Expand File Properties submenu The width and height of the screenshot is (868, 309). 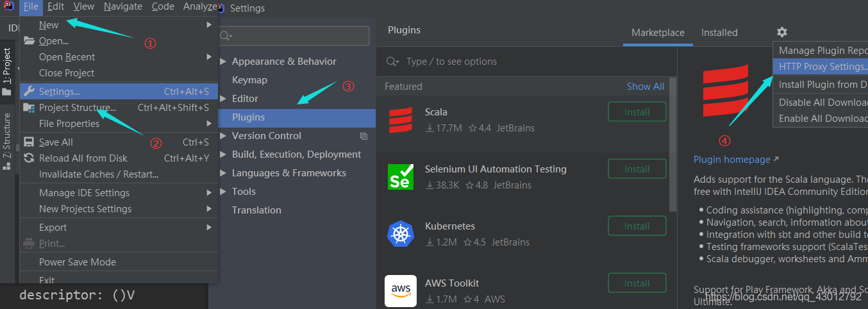coord(119,124)
